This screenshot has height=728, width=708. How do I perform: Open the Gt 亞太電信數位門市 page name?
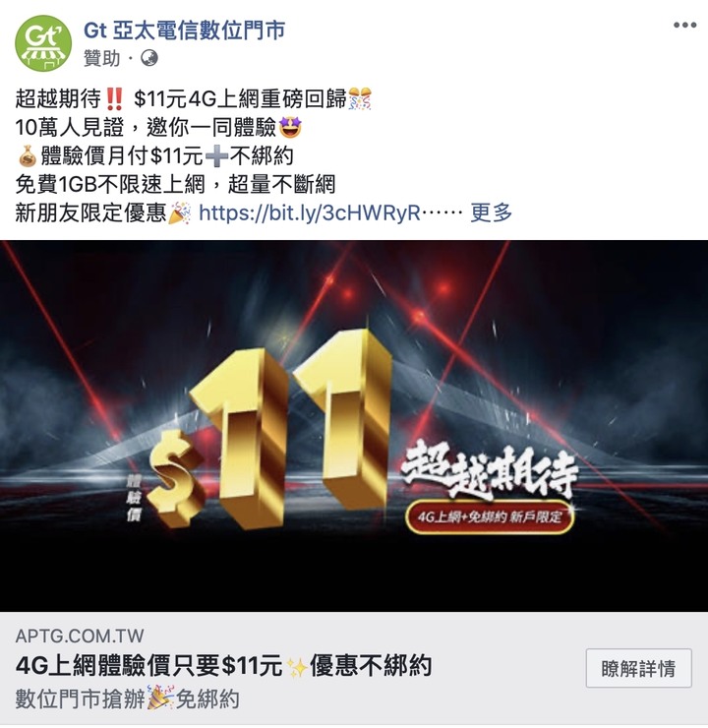184,30
